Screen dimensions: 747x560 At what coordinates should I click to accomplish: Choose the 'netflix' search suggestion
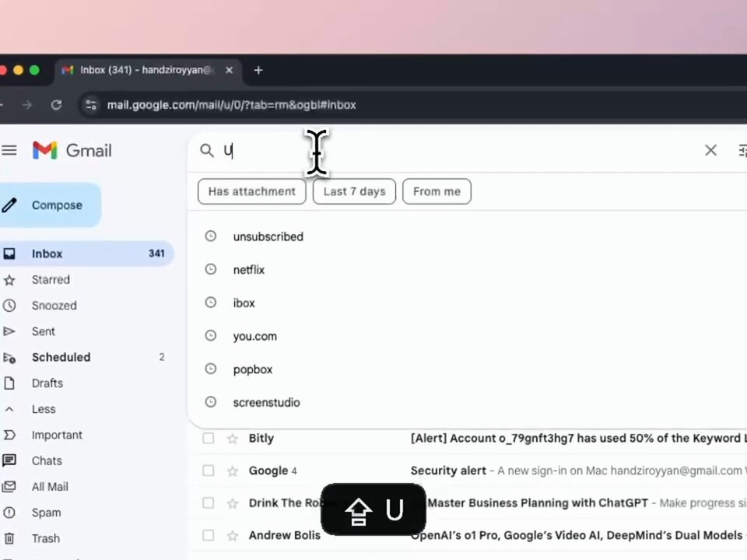pos(249,270)
